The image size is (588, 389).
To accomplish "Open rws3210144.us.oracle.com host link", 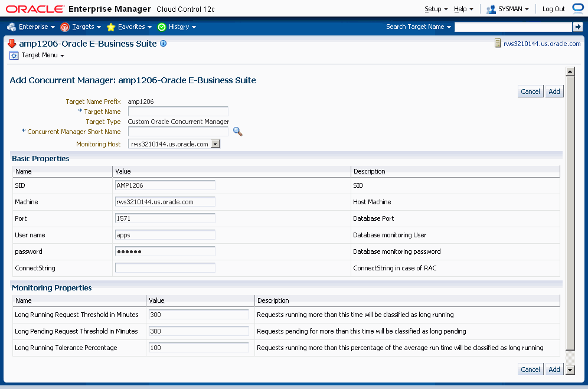I will point(542,44).
